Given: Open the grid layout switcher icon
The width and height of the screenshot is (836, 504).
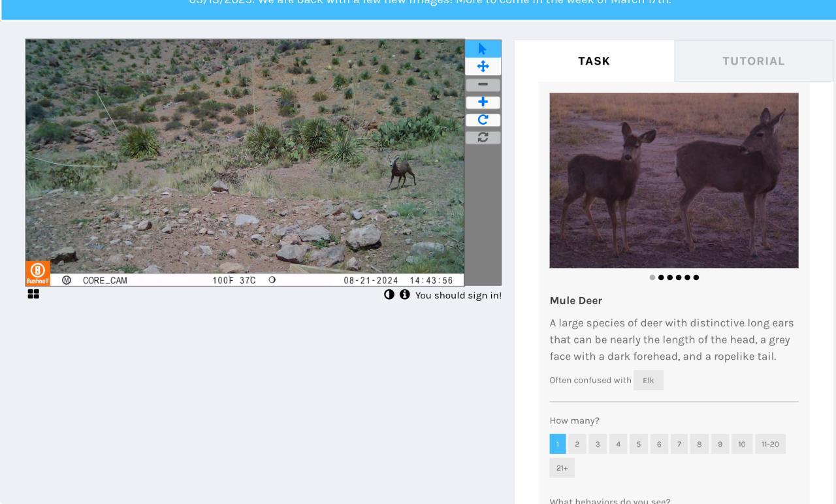Looking at the screenshot, I should [33, 295].
